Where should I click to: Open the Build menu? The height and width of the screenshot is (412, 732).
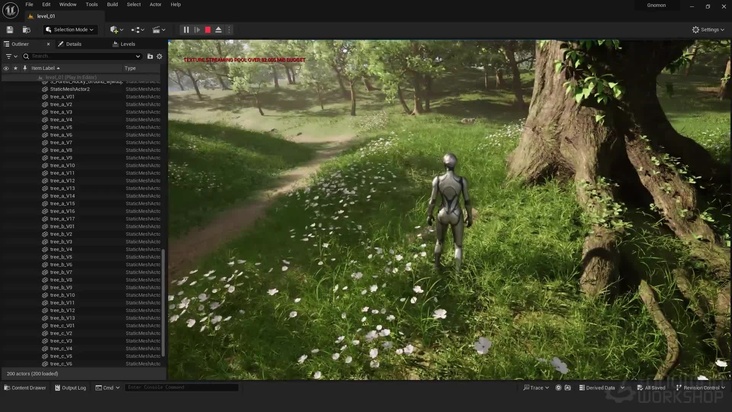[x=112, y=4]
